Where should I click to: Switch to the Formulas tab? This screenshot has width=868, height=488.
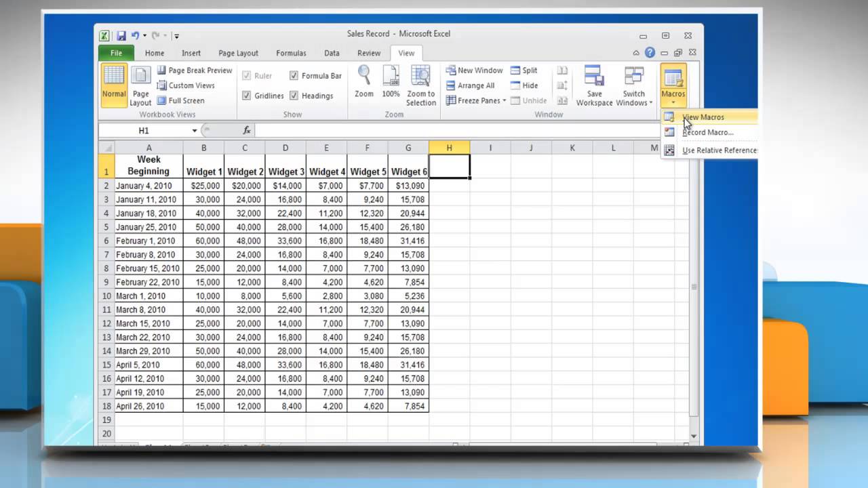pyautogui.click(x=291, y=53)
